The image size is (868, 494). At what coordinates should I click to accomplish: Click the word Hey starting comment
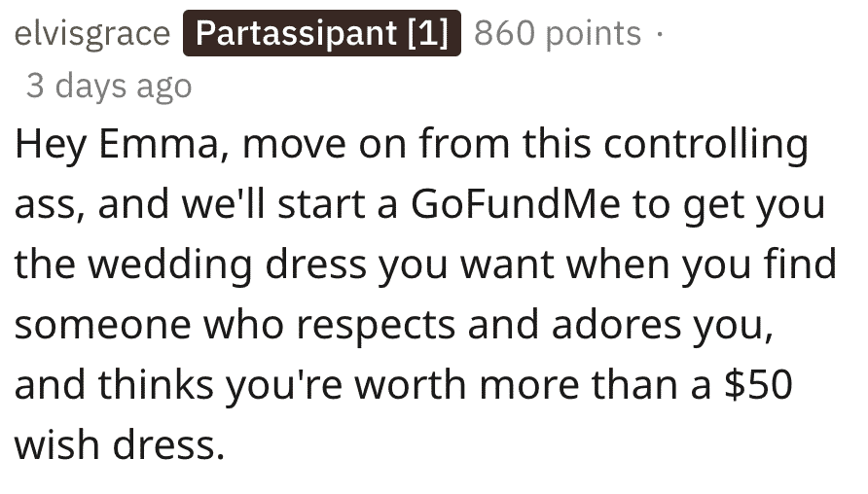click(x=51, y=145)
